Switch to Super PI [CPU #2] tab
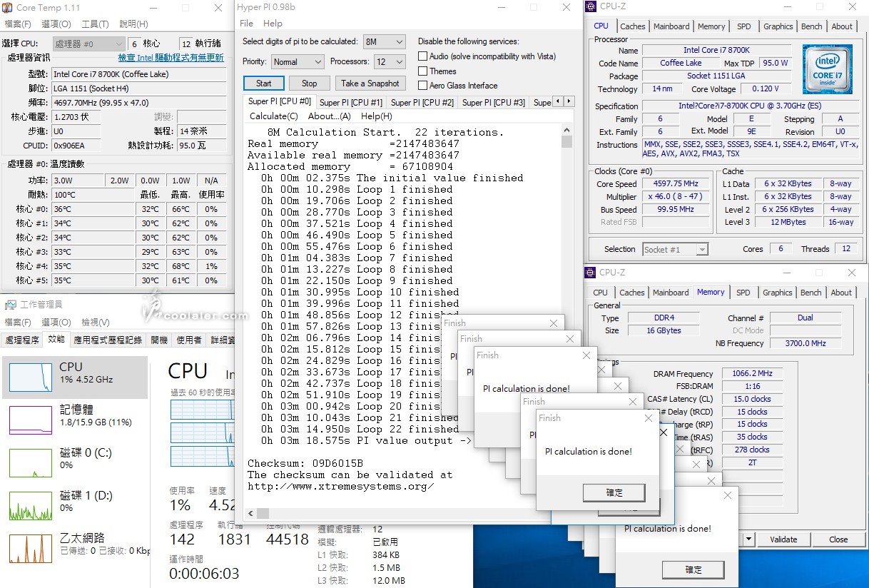869x588 pixels. click(x=422, y=103)
